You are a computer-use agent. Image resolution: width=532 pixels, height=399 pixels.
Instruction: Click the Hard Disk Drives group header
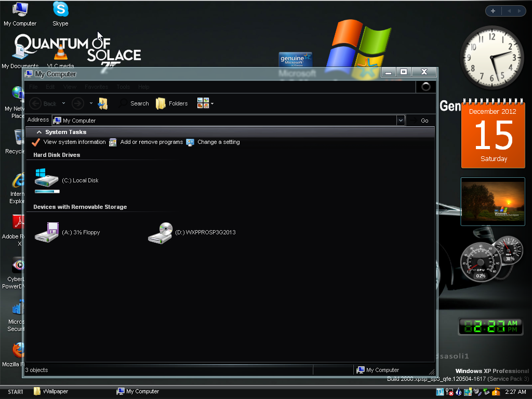coord(57,155)
